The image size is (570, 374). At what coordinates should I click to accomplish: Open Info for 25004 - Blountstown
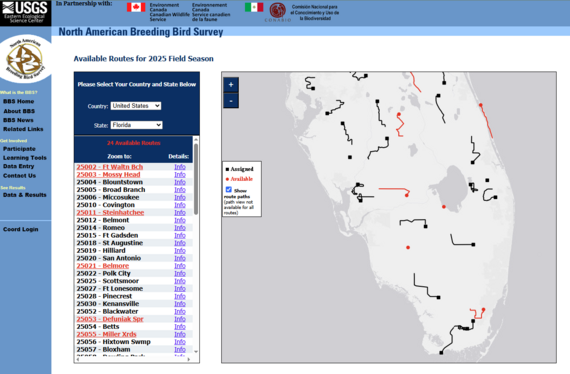(x=180, y=182)
